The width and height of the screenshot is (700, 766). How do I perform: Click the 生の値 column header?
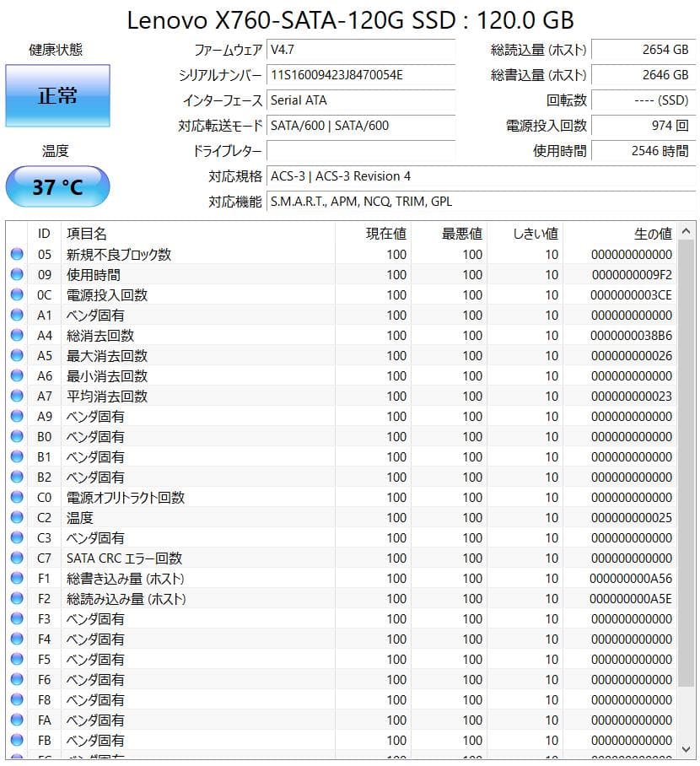click(620, 234)
